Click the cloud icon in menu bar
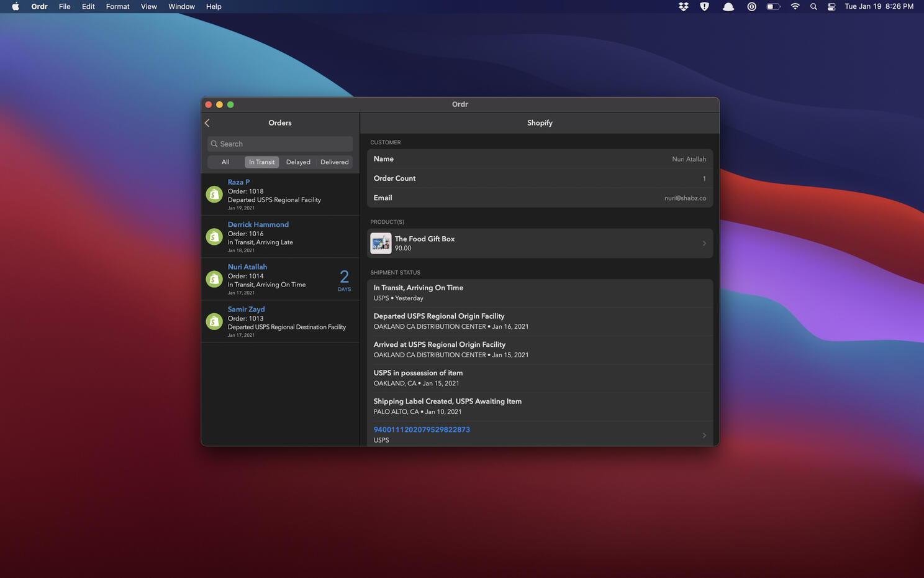This screenshot has width=924, height=578. (728, 6)
